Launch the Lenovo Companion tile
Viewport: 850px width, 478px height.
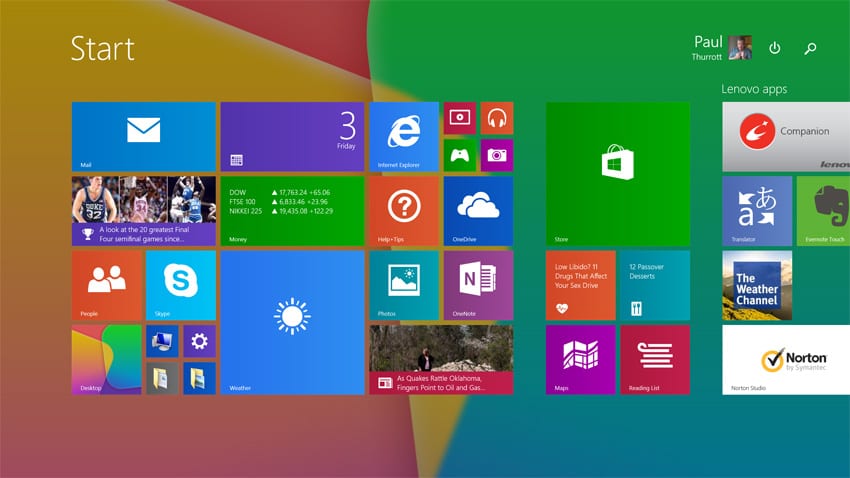(786, 137)
